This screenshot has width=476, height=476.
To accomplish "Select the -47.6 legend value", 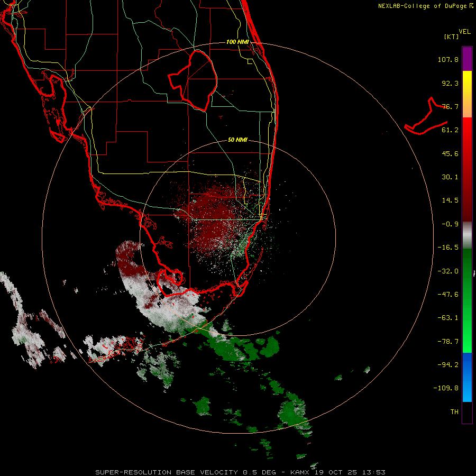I will (448, 295).
